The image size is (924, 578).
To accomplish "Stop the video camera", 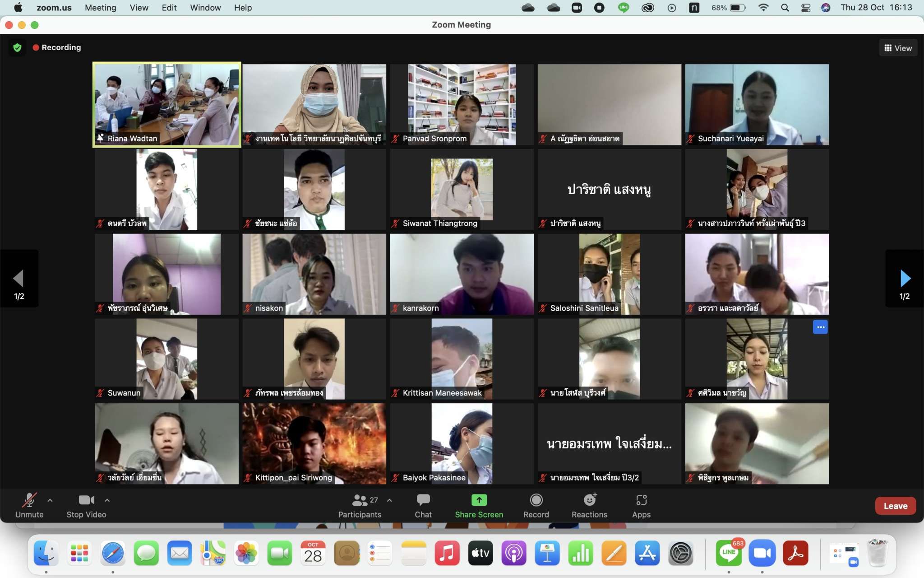I will (x=86, y=505).
